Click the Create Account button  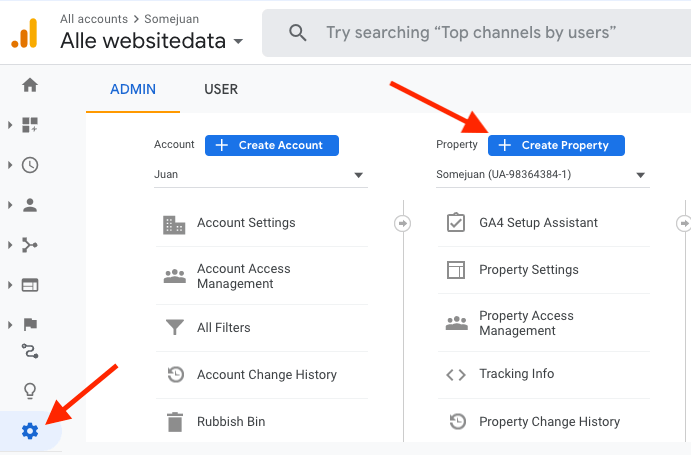(272, 145)
